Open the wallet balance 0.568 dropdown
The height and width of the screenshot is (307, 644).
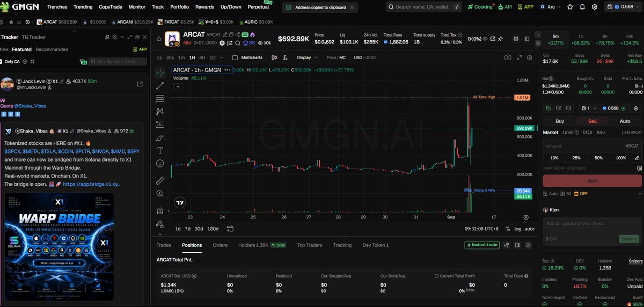(x=623, y=7)
